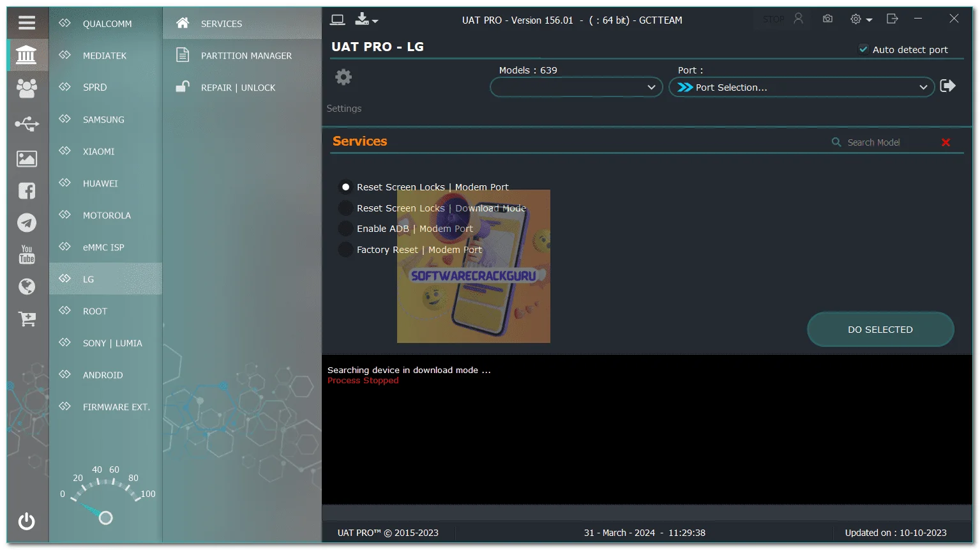Image resolution: width=980 pixels, height=550 pixels.
Task: Click the STOP button
Action: [x=773, y=19]
